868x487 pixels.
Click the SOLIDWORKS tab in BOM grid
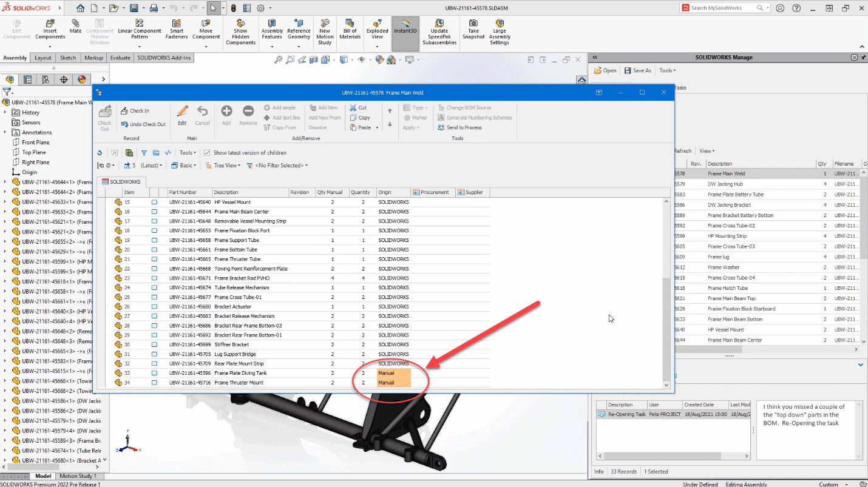pyautogui.click(x=121, y=181)
